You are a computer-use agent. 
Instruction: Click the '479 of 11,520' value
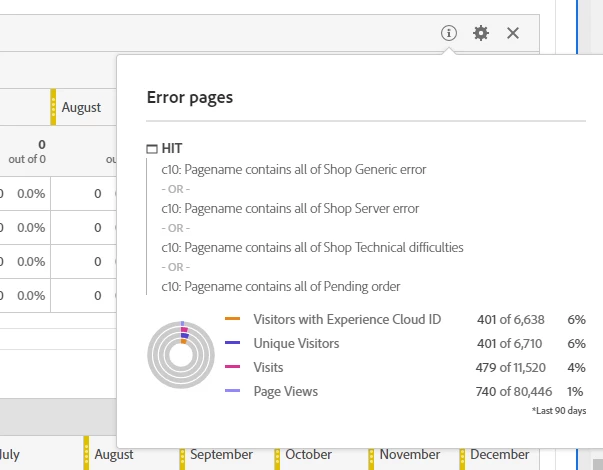pyautogui.click(x=511, y=368)
